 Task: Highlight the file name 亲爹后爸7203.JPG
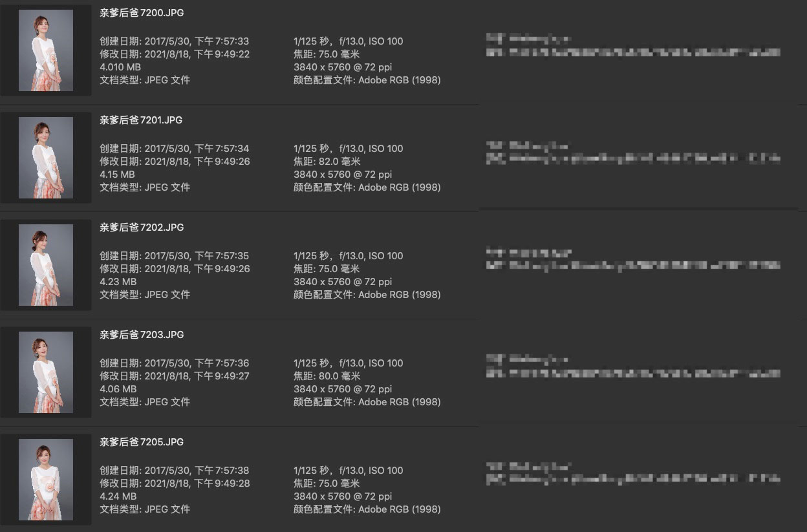point(142,335)
